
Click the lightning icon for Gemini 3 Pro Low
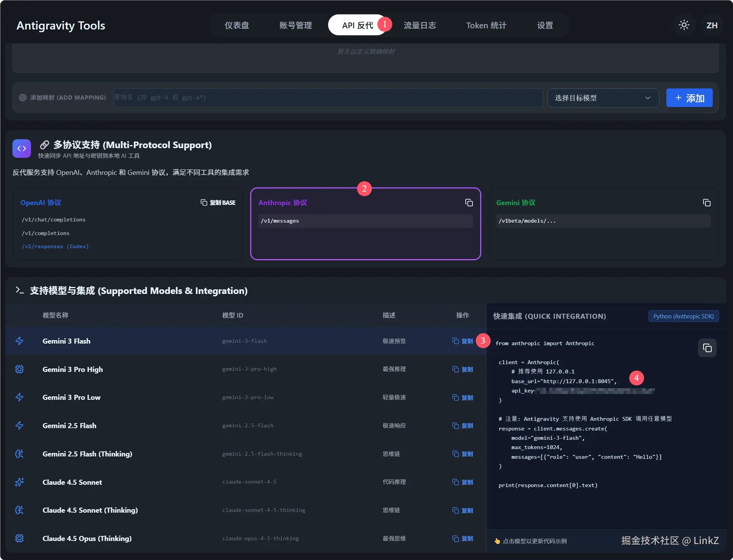[x=19, y=397]
